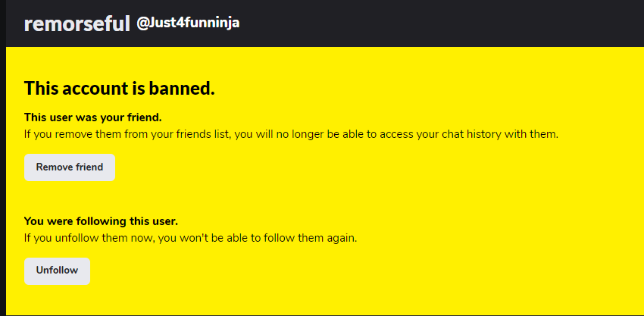The height and width of the screenshot is (316, 644).
Task: Click the unfollow warning sentence
Action: coord(190,238)
